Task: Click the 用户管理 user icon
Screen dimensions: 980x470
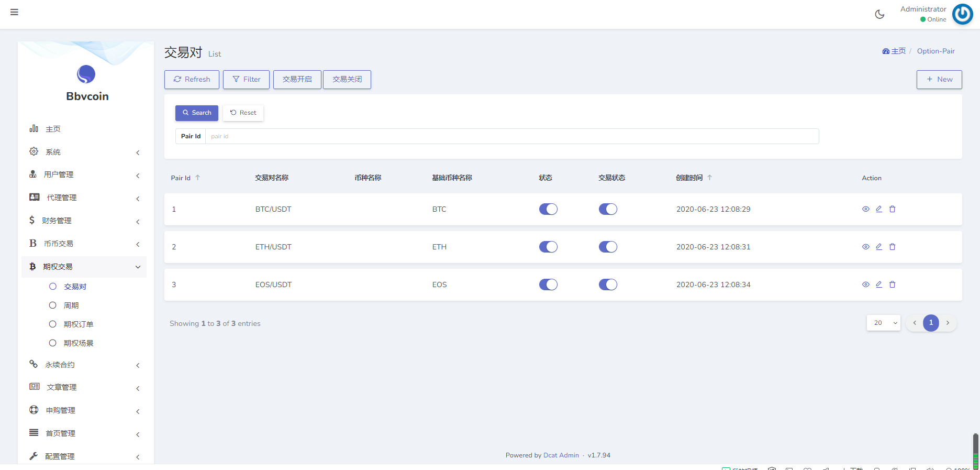Action: (33, 174)
